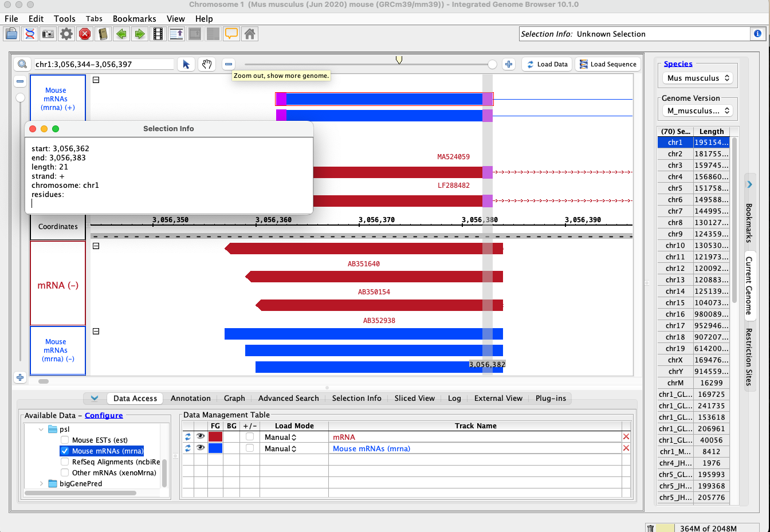This screenshot has width=770, height=532.
Task: Enable the Mouse ESTs (est) checkbox
Action: point(65,440)
